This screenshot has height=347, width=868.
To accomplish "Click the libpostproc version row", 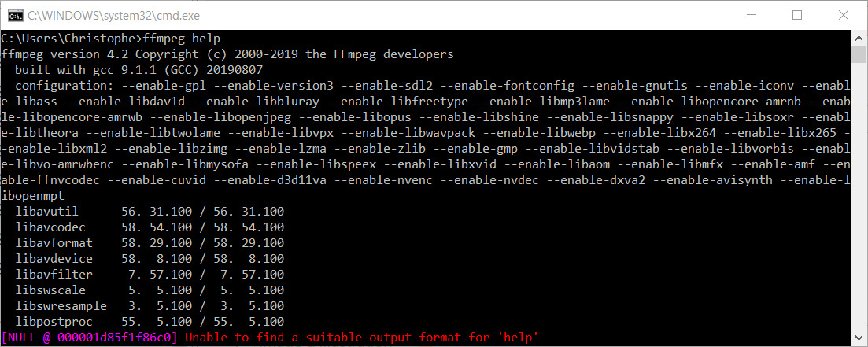I will (150, 322).
